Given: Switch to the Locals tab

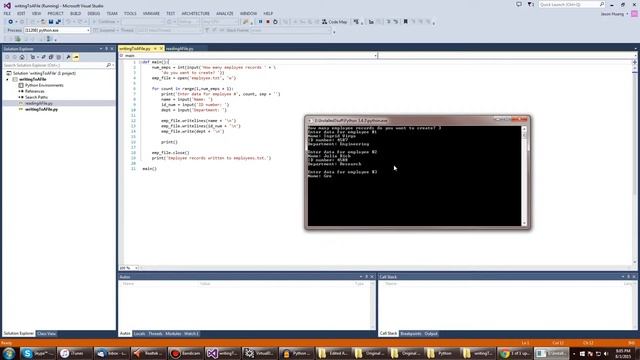Looking at the screenshot, I should [139, 334].
